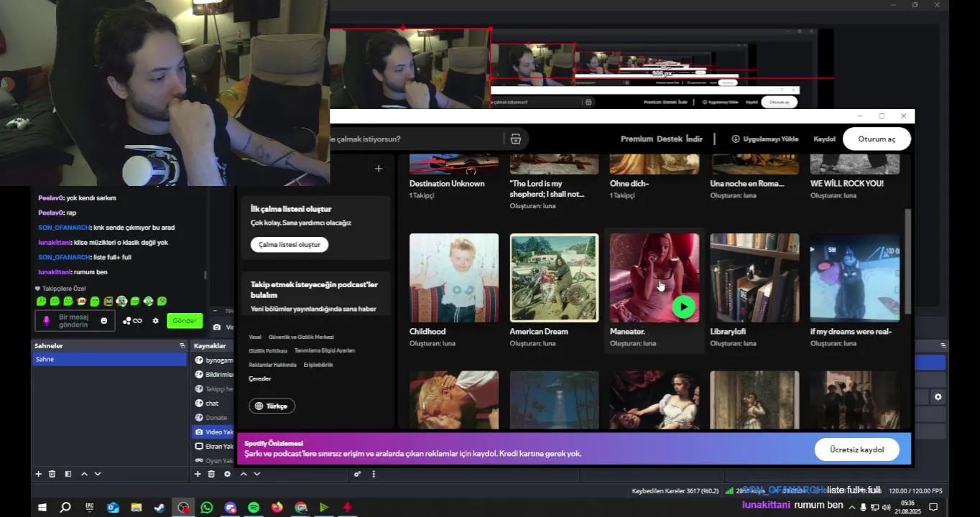Open the Çerezler footer link
Screen dimensions: 980x517
260,378
